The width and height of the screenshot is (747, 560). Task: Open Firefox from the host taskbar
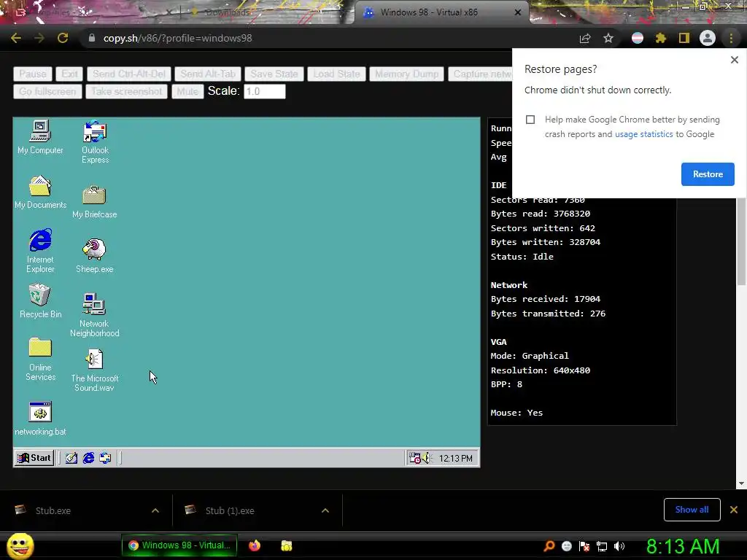255,545
